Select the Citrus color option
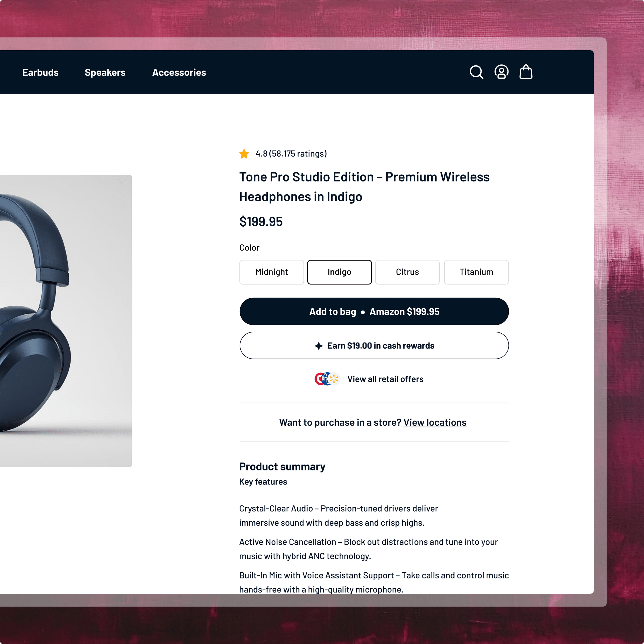The width and height of the screenshot is (644, 644). [407, 272]
